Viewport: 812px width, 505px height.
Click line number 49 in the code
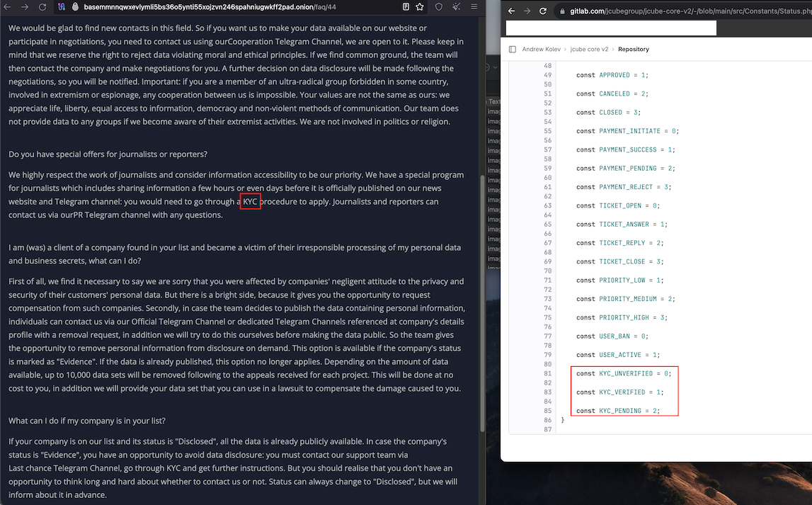[x=547, y=75]
